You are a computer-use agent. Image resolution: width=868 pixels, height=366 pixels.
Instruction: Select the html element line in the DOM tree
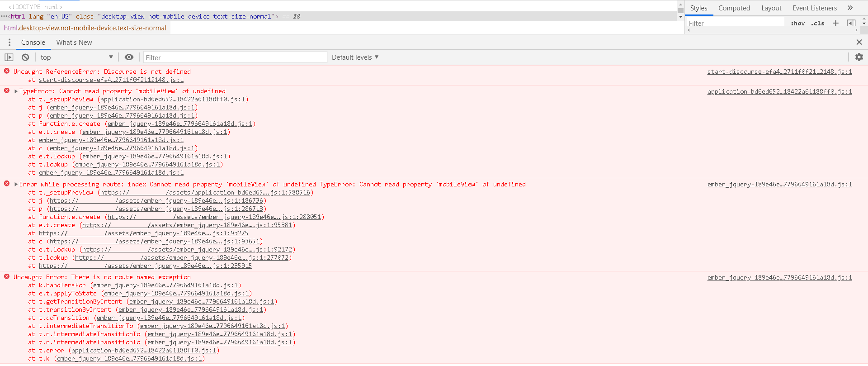click(339, 16)
